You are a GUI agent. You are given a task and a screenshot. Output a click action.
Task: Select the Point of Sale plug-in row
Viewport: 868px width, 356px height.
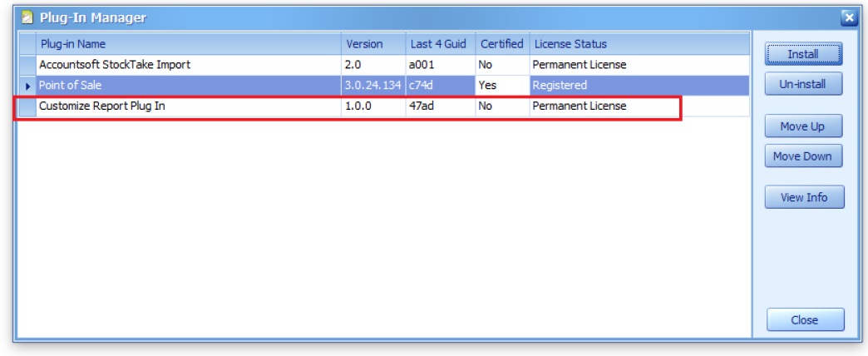(x=187, y=85)
